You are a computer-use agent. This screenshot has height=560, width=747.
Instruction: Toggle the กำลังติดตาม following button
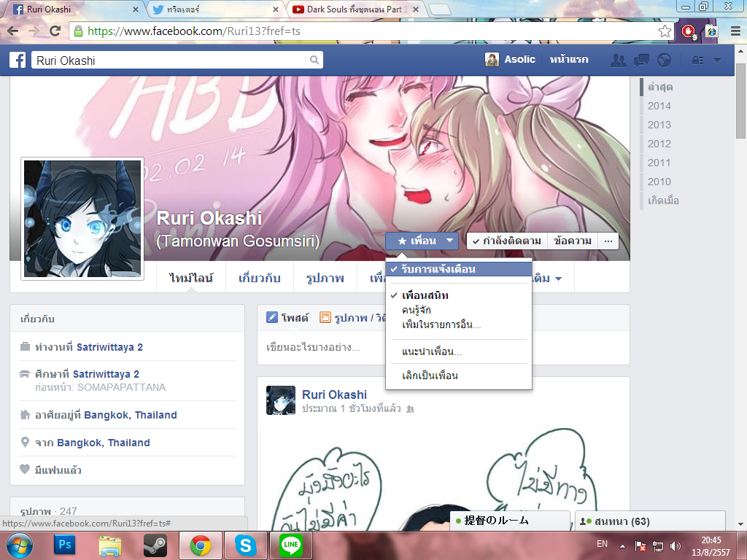pos(507,241)
